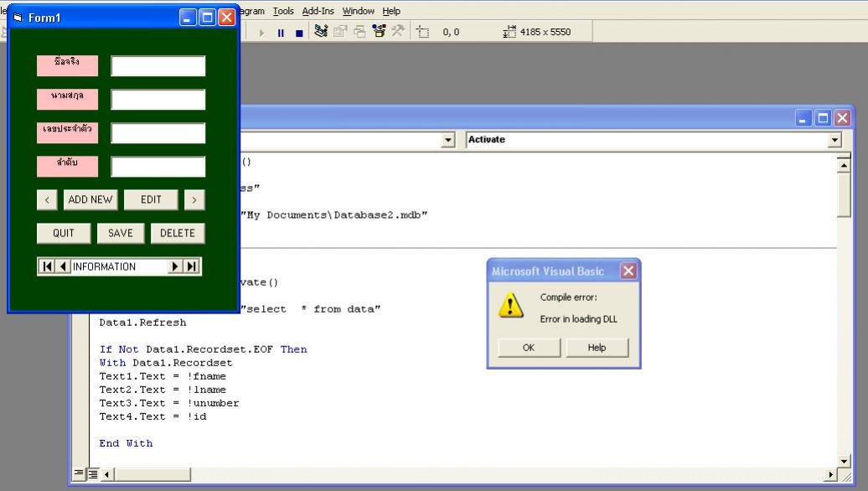Image resolution: width=868 pixels, height=491 pixels.
Task: Click the last name text field on Form1
Action: point(158,100)
